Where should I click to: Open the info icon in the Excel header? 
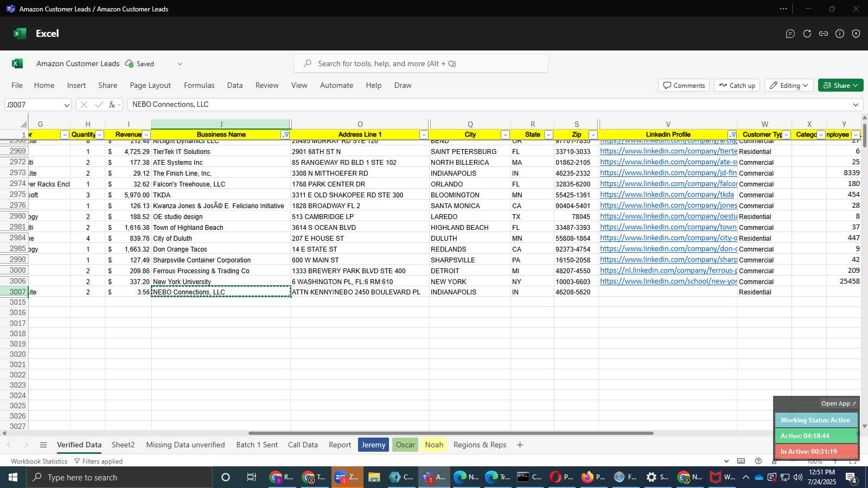point(840,34)
